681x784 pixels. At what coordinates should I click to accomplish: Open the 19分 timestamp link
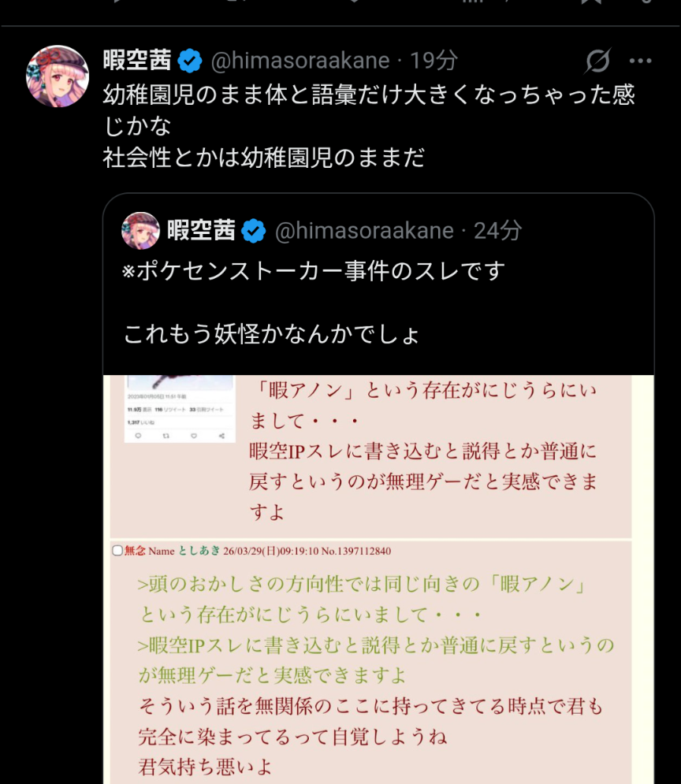434,61
